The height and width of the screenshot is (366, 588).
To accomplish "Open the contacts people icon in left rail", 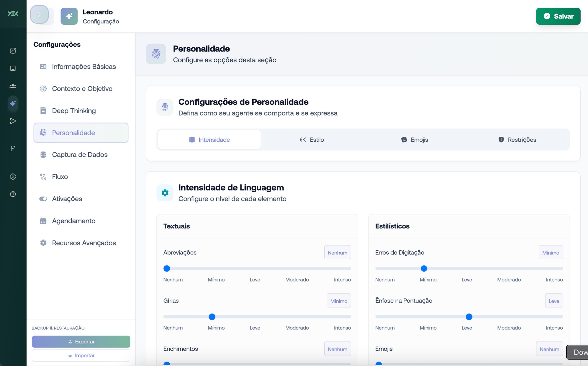I will [x=13, y=86].
